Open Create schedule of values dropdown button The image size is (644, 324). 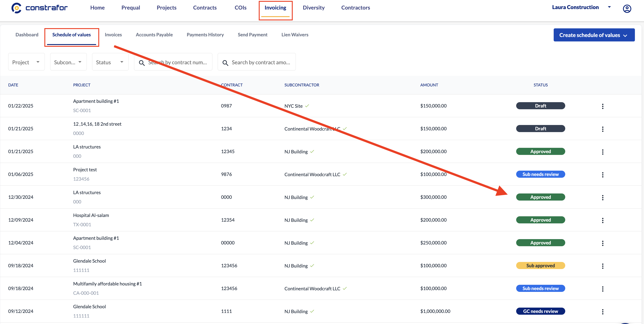tap(594, 35)
